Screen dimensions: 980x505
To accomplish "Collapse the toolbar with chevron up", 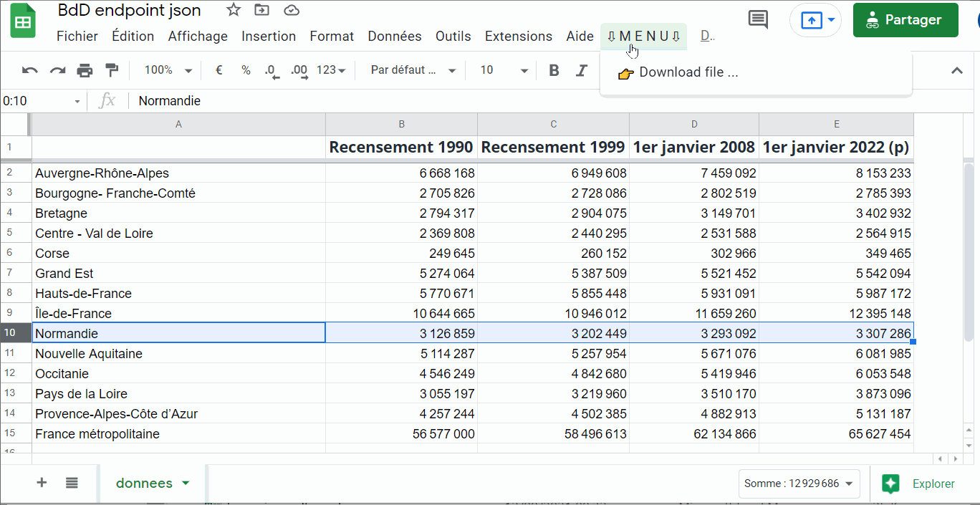I will (956, 70).
